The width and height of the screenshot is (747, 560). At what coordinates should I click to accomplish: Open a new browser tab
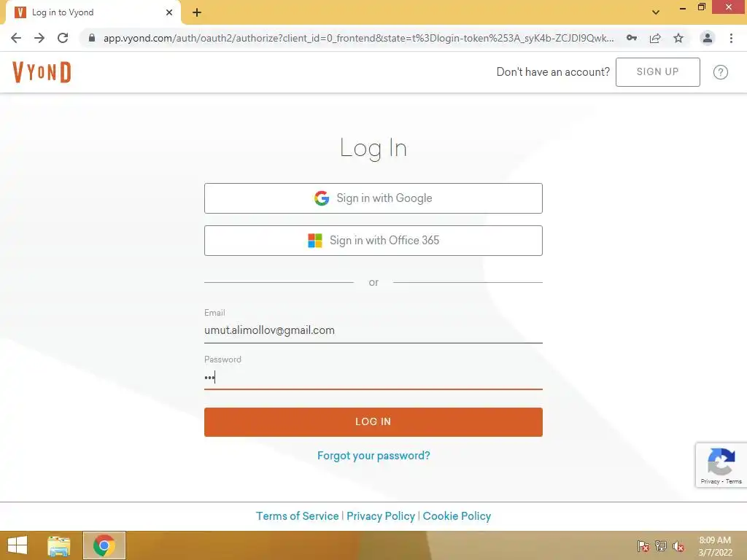[197, 12]
